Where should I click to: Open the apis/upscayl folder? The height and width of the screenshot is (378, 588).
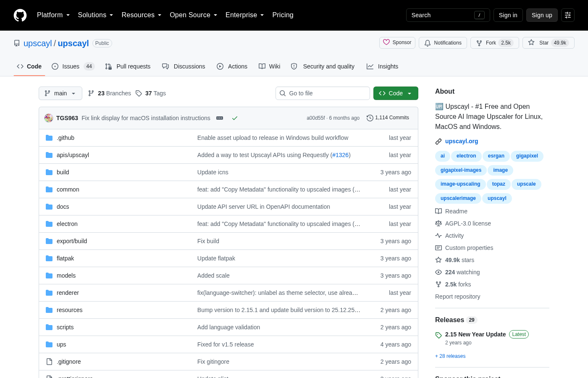[73, 155]
